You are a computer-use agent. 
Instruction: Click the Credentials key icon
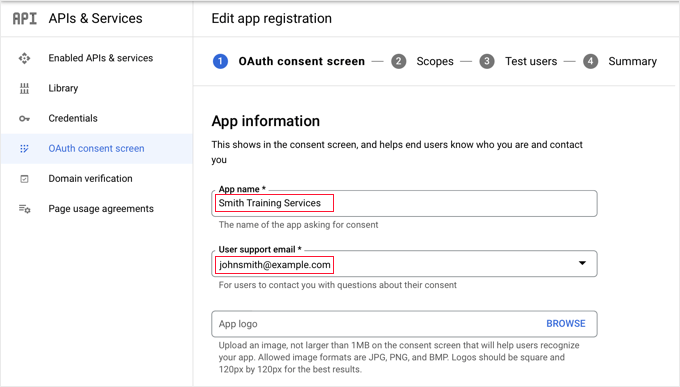click(x=24, y=118)
